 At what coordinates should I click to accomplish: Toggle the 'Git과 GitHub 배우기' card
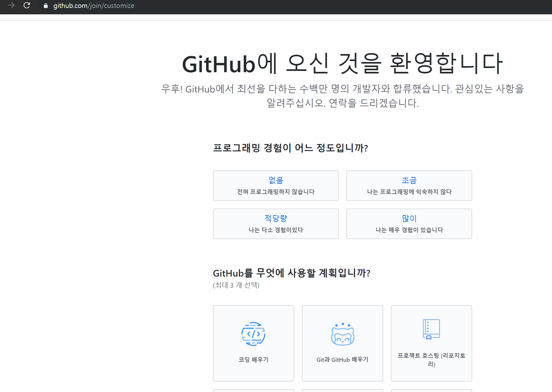343,343
